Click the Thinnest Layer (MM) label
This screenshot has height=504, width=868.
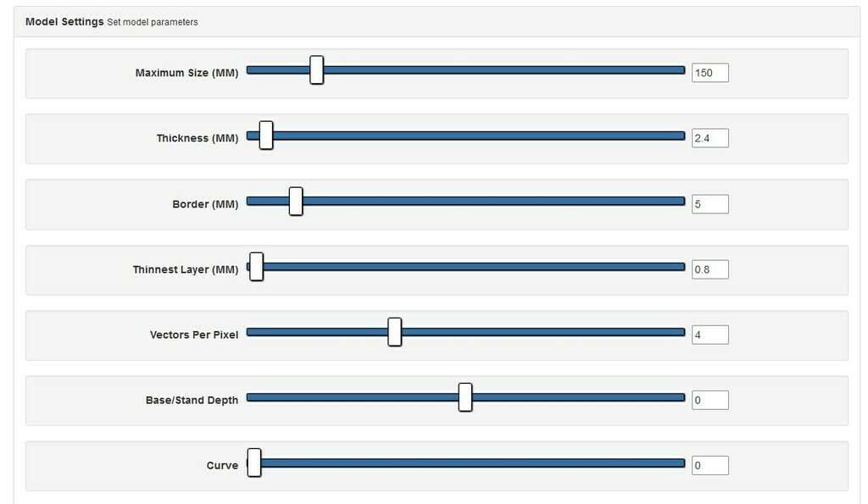[186, 269]
